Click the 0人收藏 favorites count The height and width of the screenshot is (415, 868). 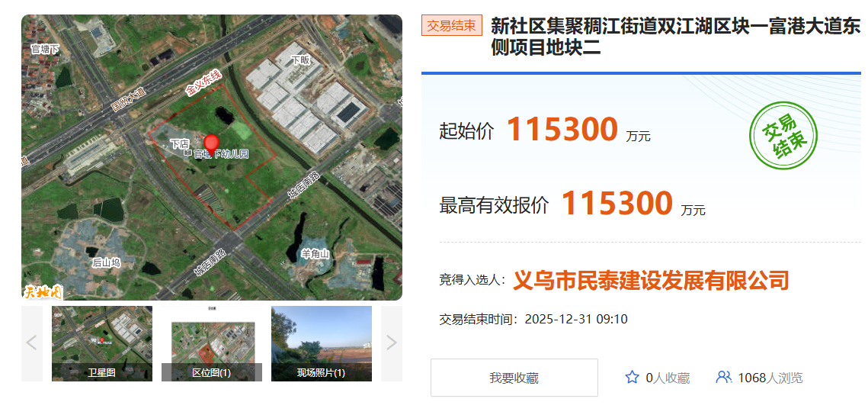pyautogui.click(x=668, y=378)
